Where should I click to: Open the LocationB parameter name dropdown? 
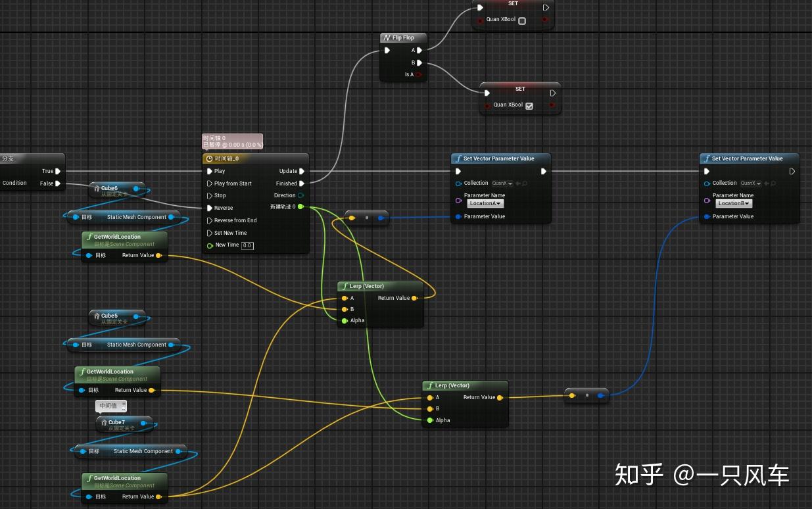pos(734,203)
